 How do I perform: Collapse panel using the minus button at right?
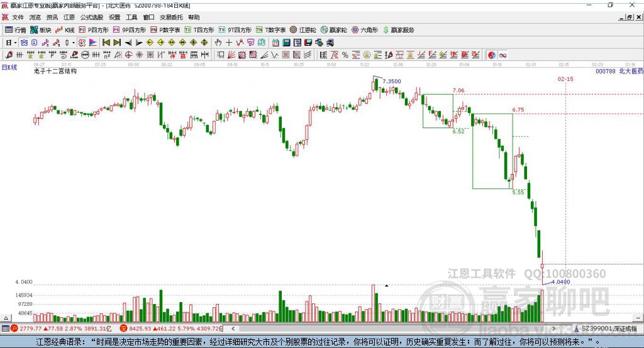point(638,318)
